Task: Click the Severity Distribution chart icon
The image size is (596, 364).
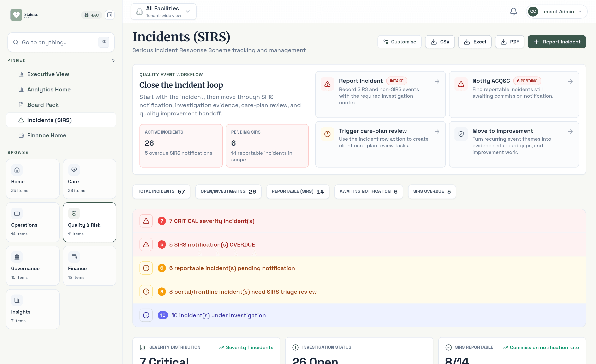Action: [143, 347]
